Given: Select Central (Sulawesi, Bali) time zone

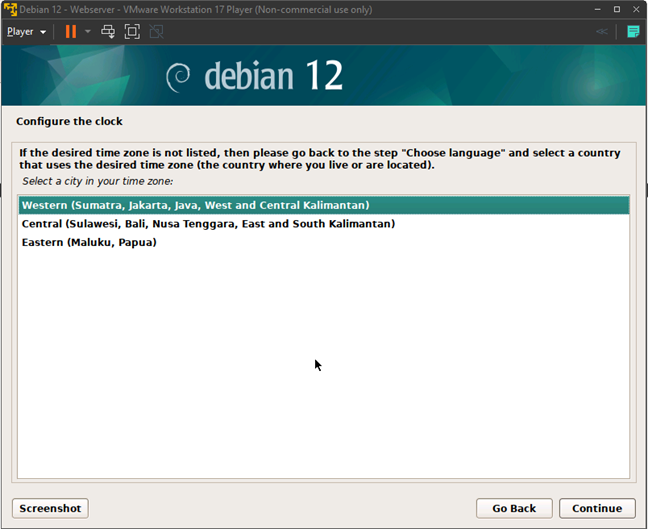Looking at the screenshot, I should [208, 224].
